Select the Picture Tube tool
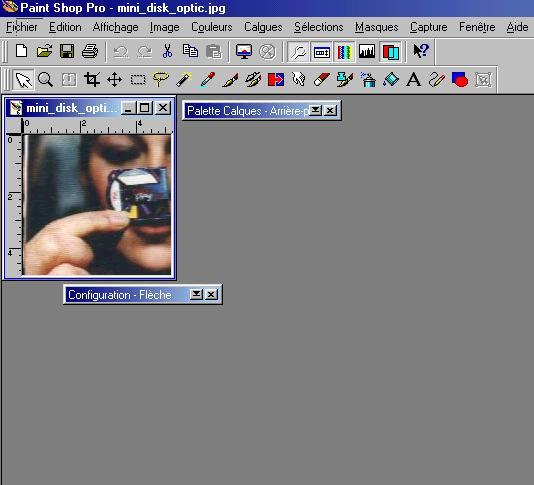Screen dimensions: 534x485 tap(345, 80)
